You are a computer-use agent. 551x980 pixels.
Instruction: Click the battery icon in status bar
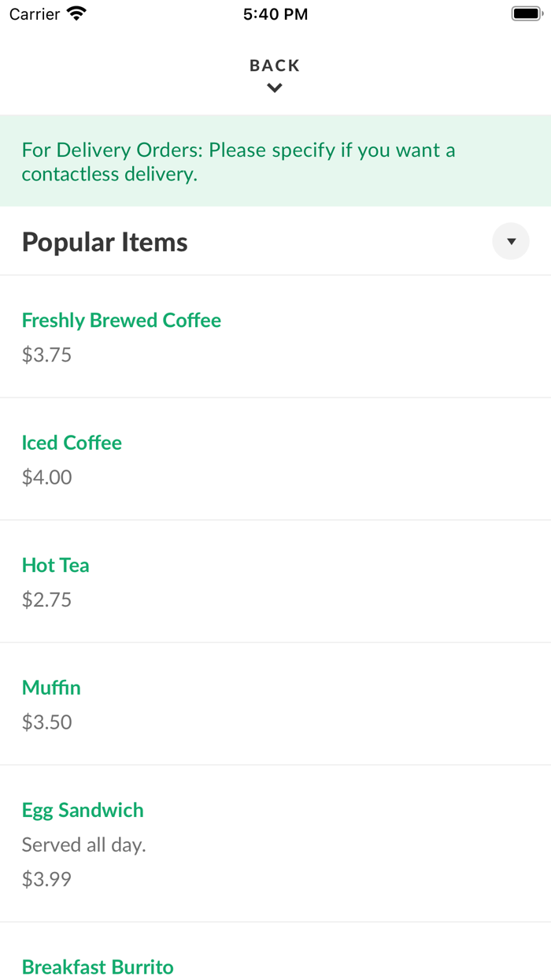pos(527,13)
